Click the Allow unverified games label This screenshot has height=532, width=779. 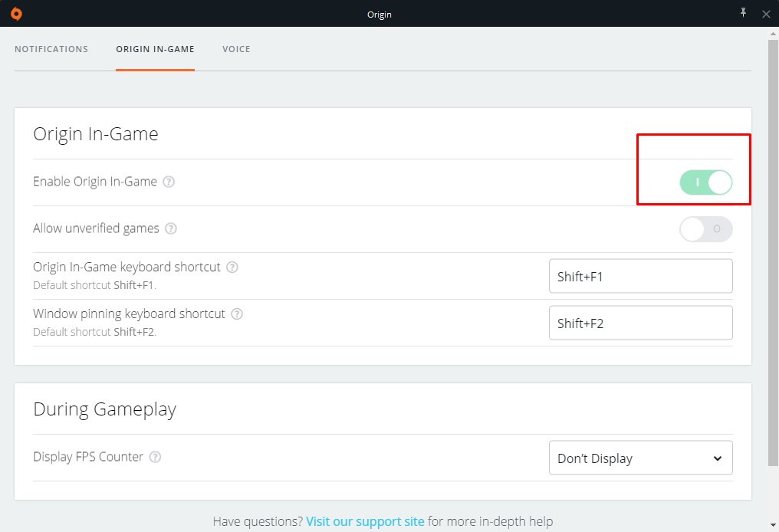pos(96,228)
